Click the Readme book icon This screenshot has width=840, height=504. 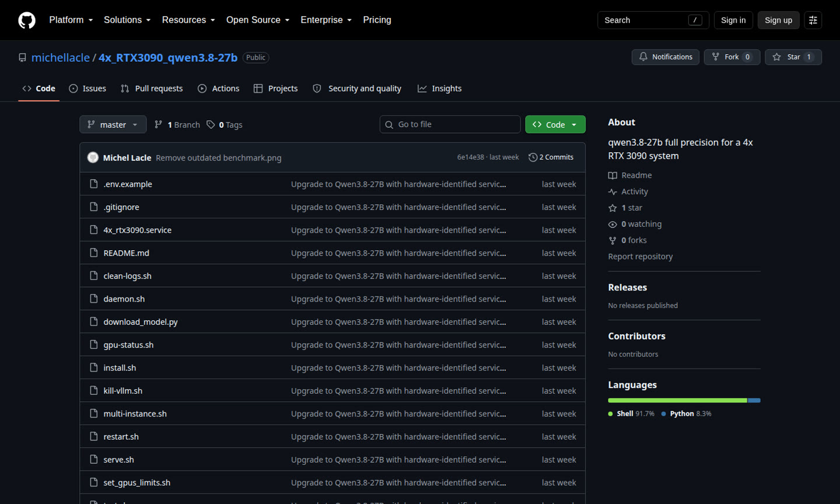(x=612, y=176)
